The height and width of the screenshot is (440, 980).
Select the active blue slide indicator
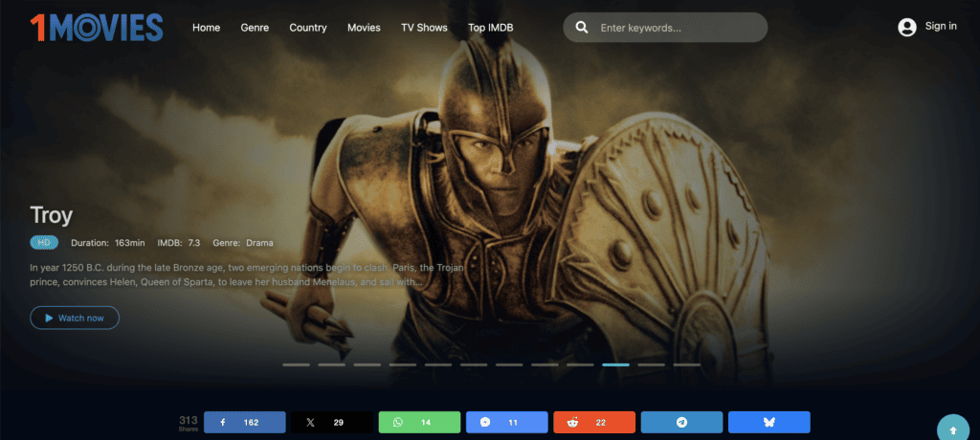point(615,364)
